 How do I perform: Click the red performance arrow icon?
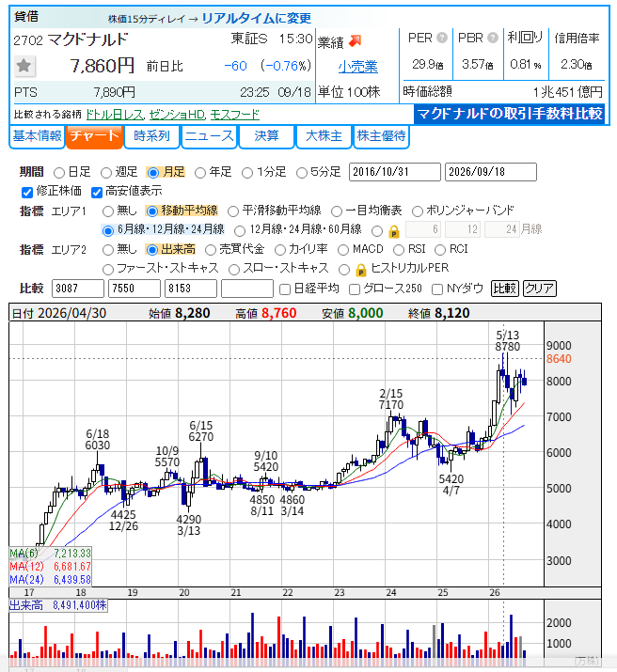pos(355,41)
